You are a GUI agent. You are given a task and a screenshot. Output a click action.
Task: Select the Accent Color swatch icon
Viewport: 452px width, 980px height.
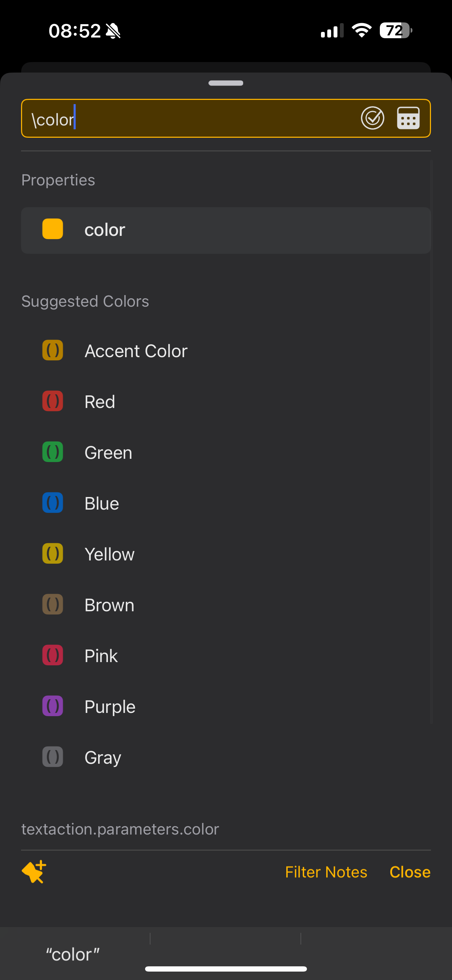[x=53, y=351]
